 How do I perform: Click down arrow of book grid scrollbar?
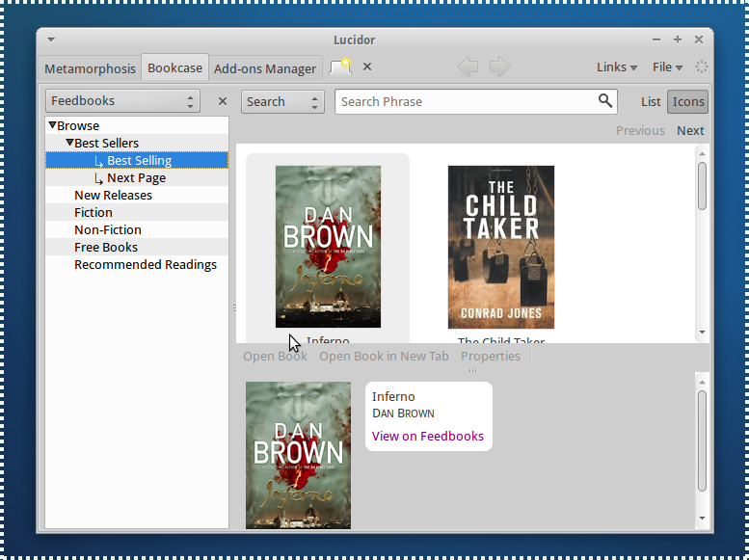click(x=702, y=333)
